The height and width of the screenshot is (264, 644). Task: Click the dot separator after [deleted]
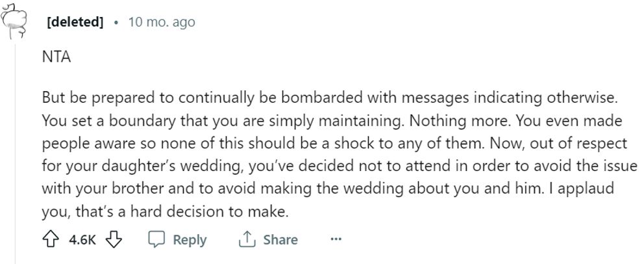point(116,23)
